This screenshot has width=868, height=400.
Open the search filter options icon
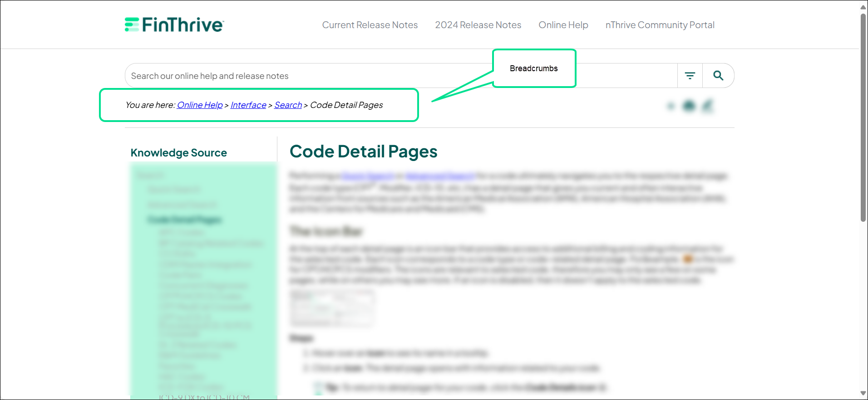(690, 76)
